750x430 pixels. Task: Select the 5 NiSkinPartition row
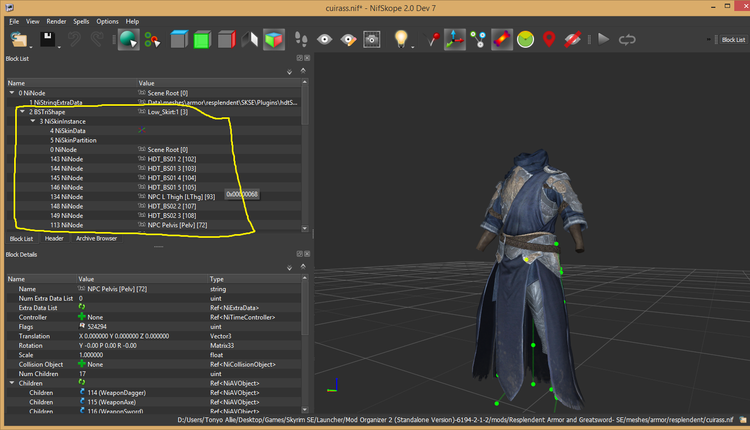153,140
